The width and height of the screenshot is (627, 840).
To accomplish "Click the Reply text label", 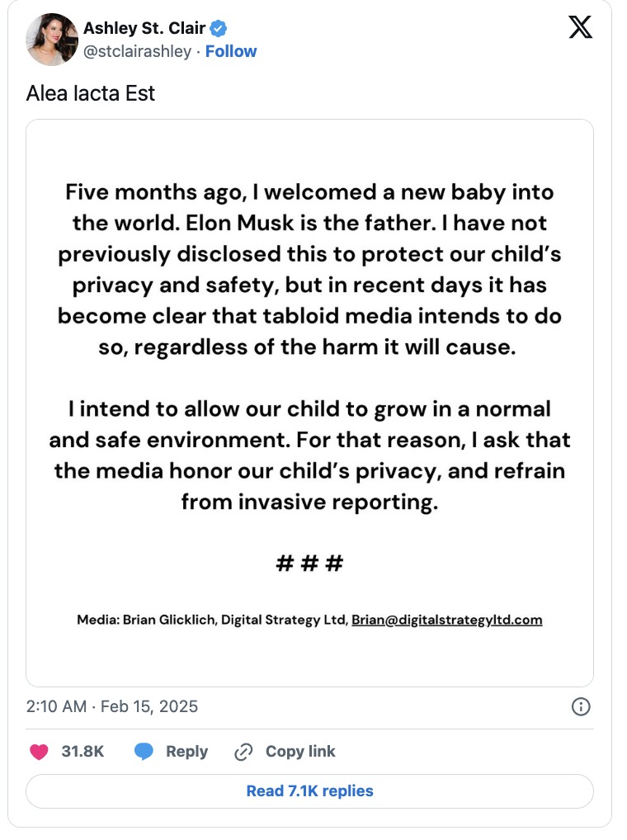I will coord(186,752).
